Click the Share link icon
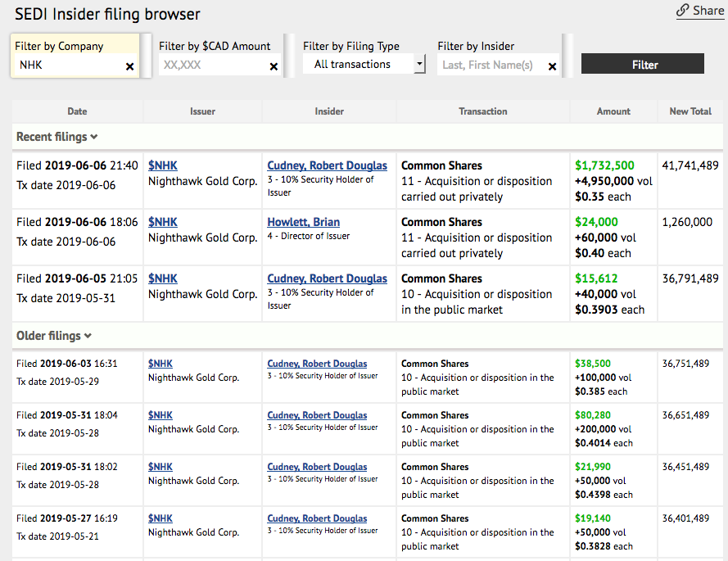This screenshot has width=728, height=561. pos(683,11)
